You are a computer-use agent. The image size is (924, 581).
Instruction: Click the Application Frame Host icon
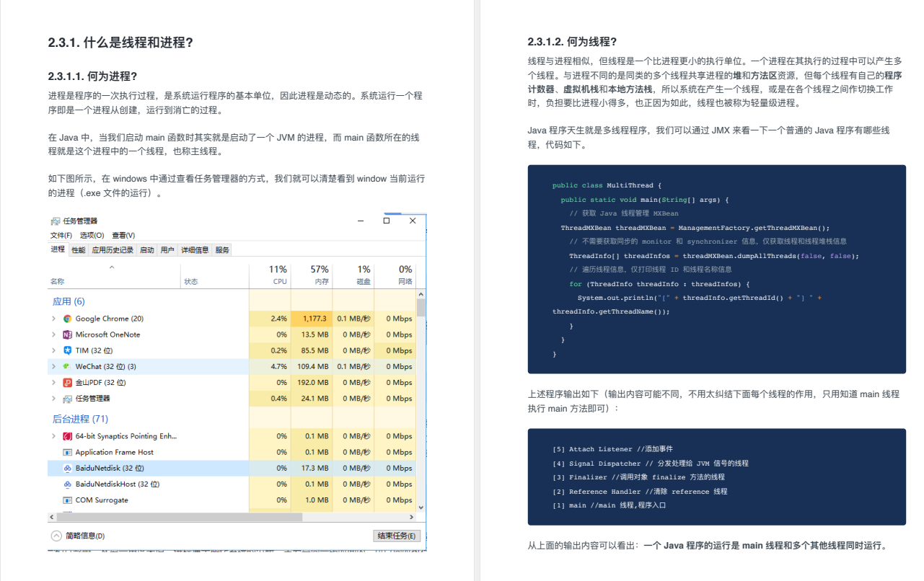tap(67, 452)
